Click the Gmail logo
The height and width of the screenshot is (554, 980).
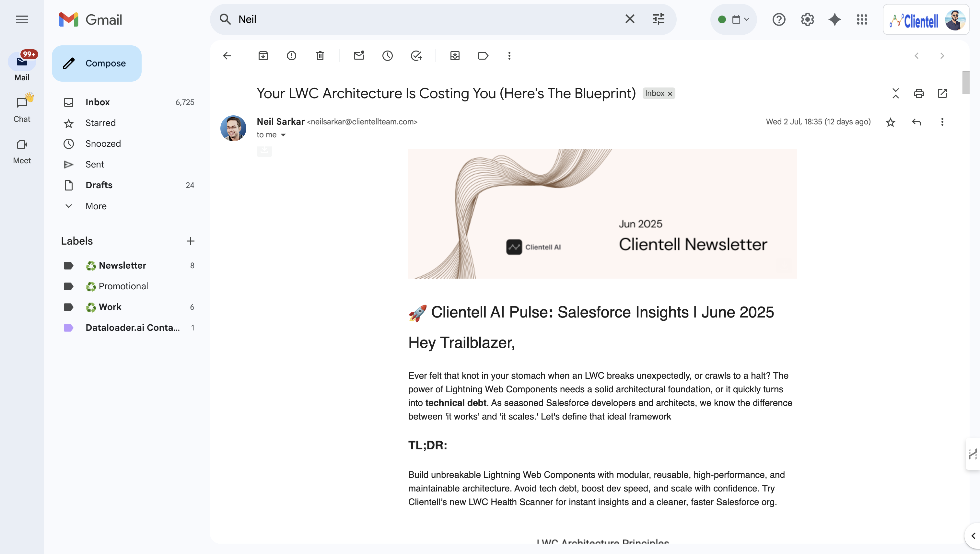[x=90, y=19]
